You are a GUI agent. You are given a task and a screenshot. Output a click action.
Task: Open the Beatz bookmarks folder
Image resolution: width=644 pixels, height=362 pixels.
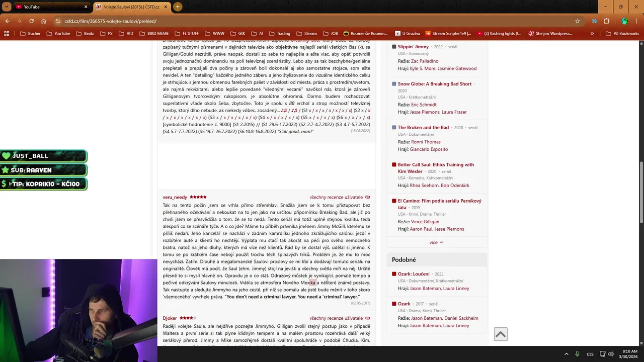[x=85, y=34]
